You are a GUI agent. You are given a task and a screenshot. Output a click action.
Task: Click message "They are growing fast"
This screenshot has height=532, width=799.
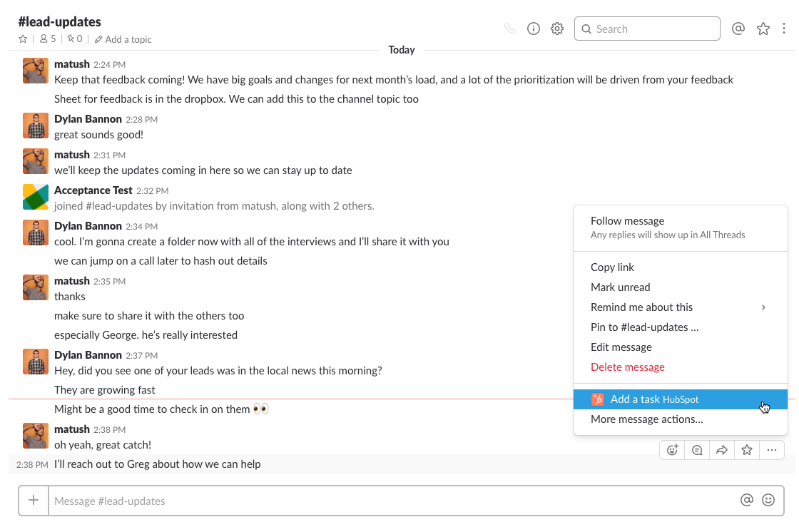click(104, 390)
